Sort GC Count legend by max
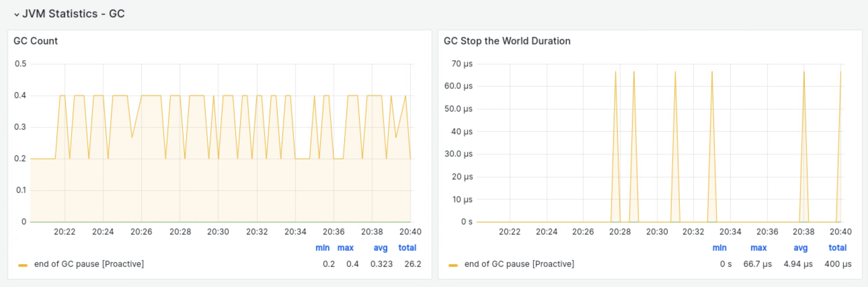The width and height of the screenshot is (868, 287). point(345,248)
